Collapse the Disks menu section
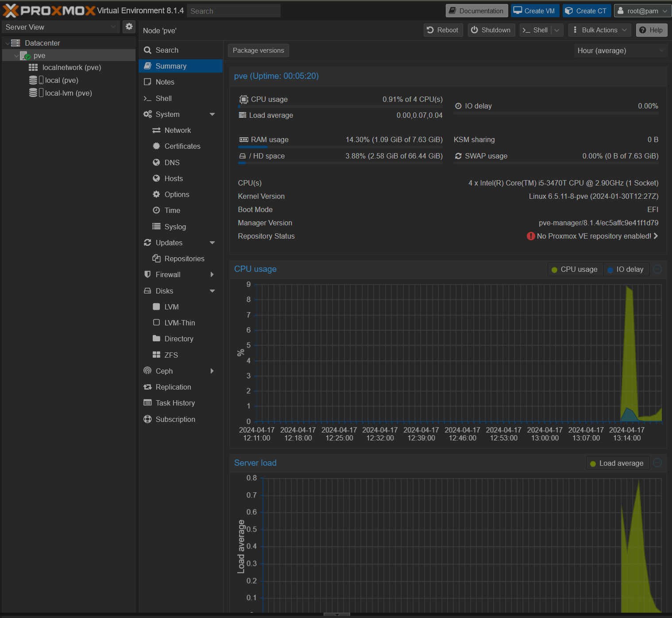672x618 pixels. [x=212, y=291]
